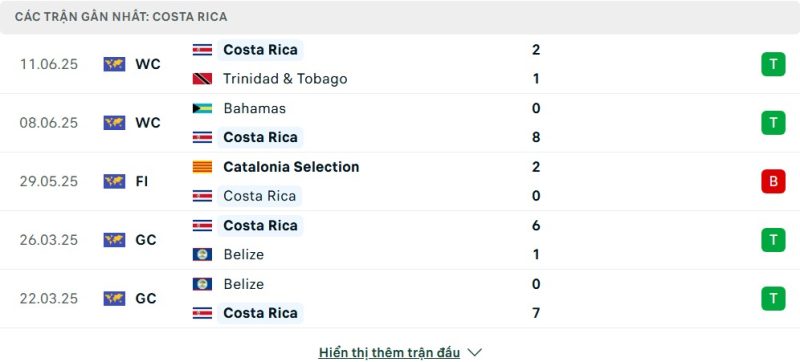Click Costa Rica flag in 08.06.25 match

click(202, 137)
